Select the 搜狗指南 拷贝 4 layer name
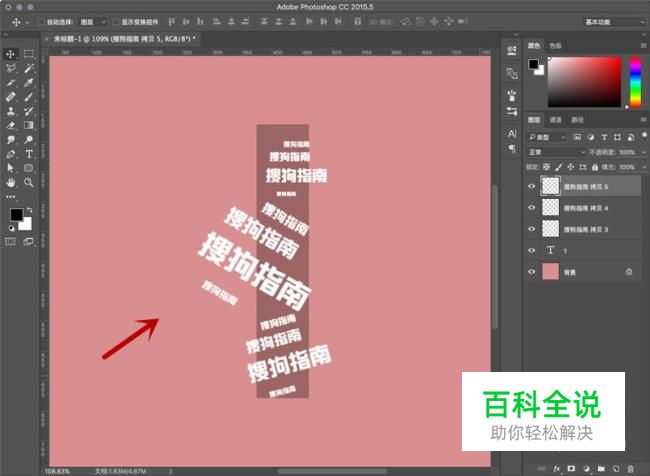This screenshot has width=650, height=476. coord(585,208)
